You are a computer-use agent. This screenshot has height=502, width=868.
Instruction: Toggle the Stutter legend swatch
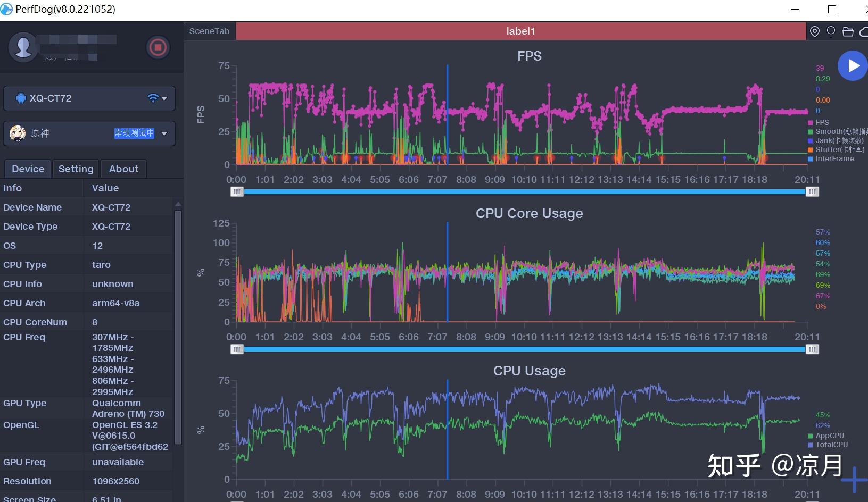811,150
